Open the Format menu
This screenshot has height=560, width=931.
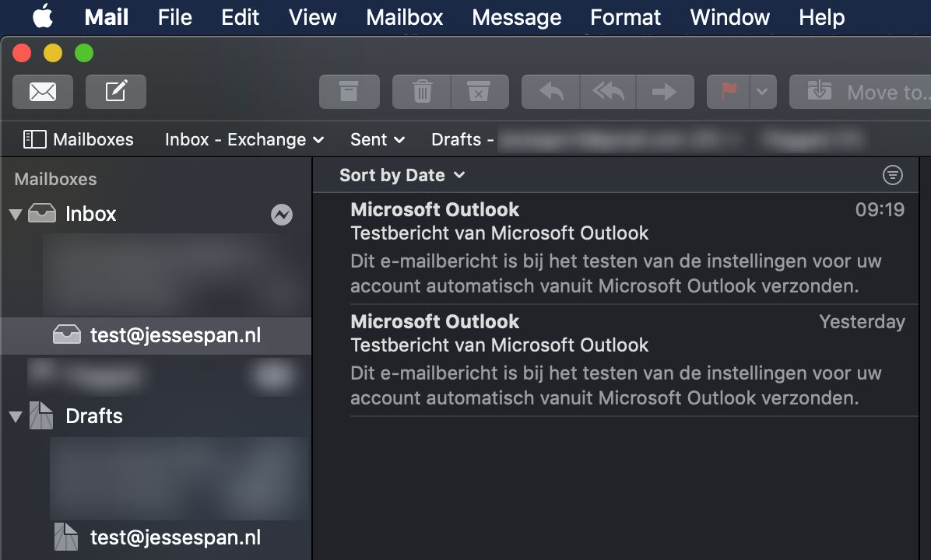coord(625,17)
